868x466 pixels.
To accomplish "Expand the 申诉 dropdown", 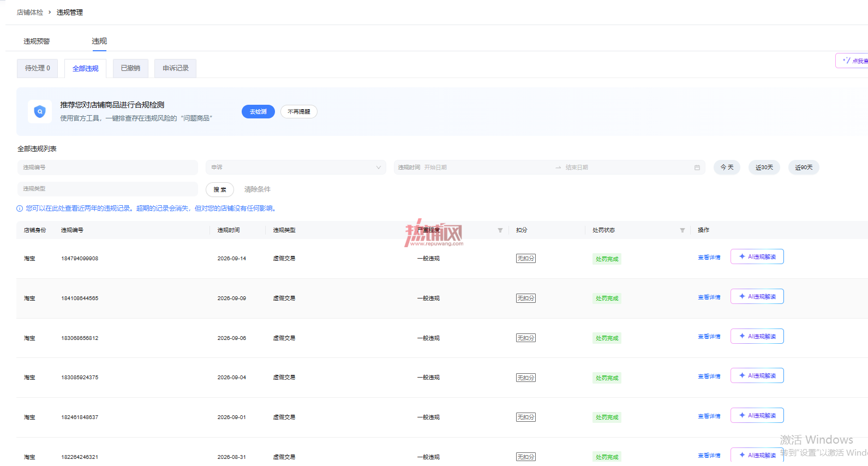I will (x=296, y=168).
